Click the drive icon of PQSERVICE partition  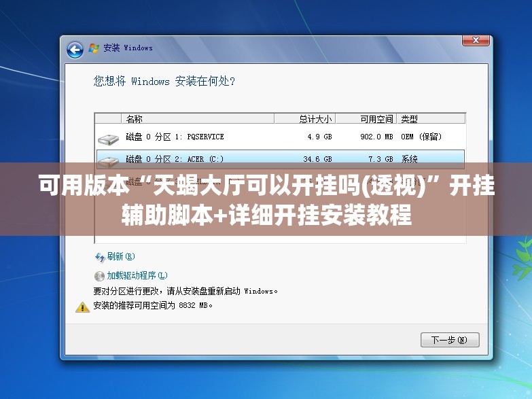click(x=108, y=139)
